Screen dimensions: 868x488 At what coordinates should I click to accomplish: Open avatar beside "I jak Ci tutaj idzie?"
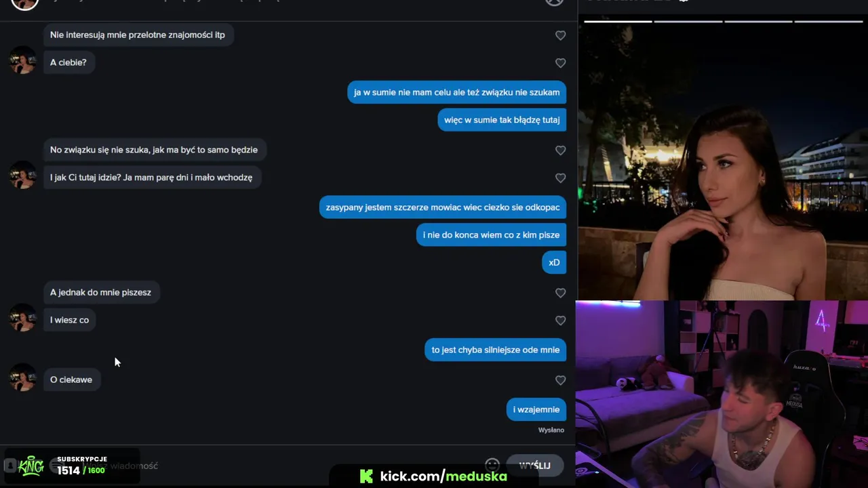23,175
